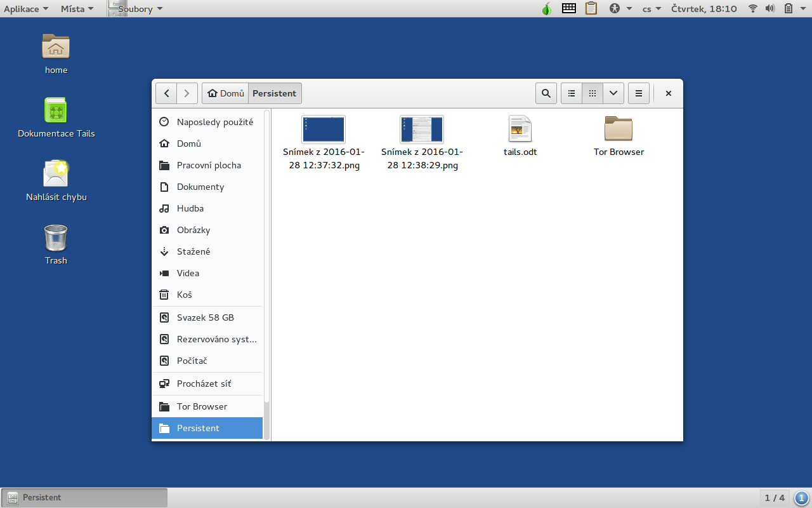Select the tails.odt document icon
This screenshot has height=508, width=812.
[x=520, y=129]
